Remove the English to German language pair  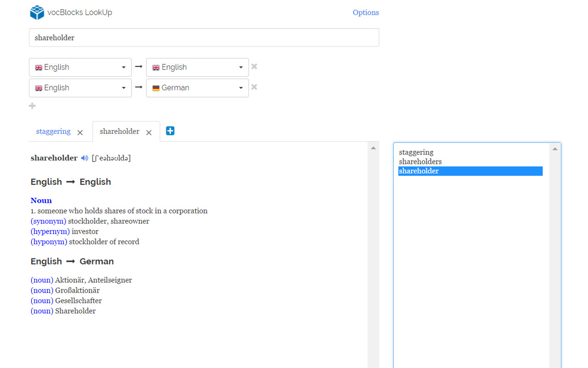[254, 87]
